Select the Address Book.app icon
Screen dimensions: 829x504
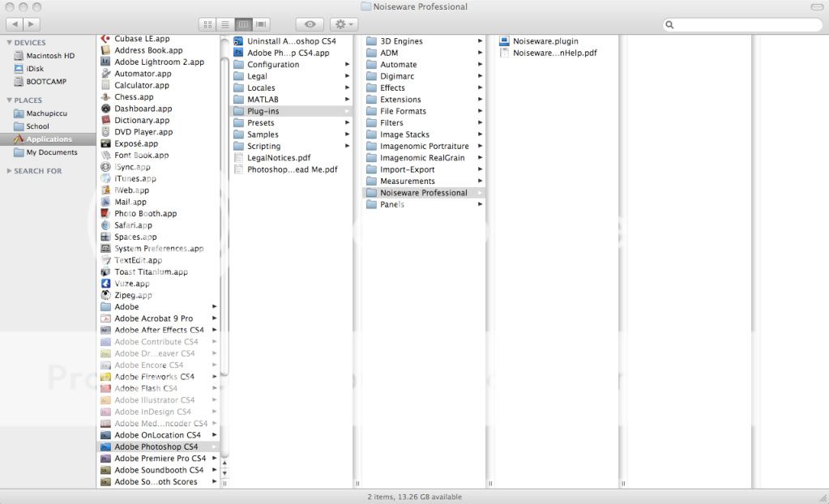[x=105, y=50]
